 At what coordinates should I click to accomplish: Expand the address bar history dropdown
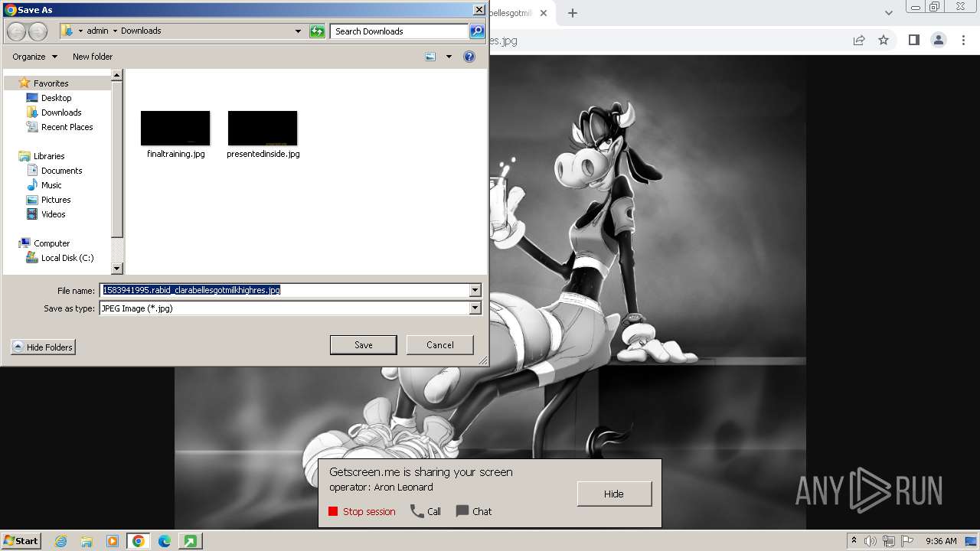coord(299,31)
